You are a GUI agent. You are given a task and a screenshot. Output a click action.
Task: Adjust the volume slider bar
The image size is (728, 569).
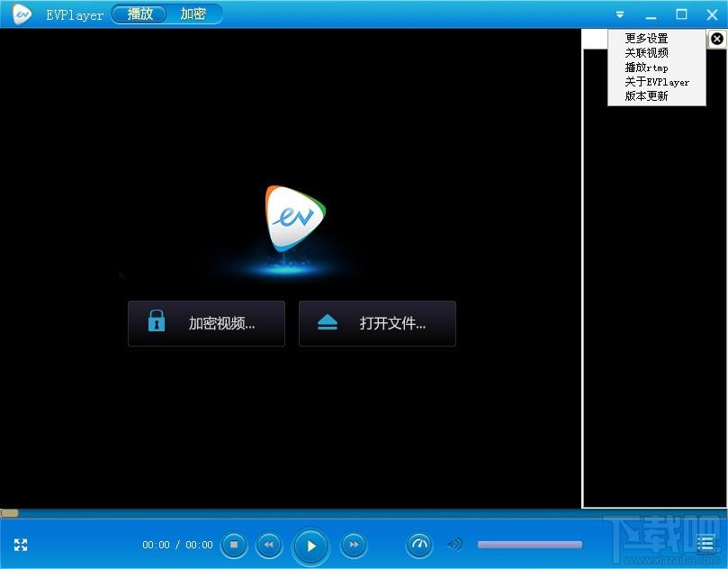coord(530,545)
